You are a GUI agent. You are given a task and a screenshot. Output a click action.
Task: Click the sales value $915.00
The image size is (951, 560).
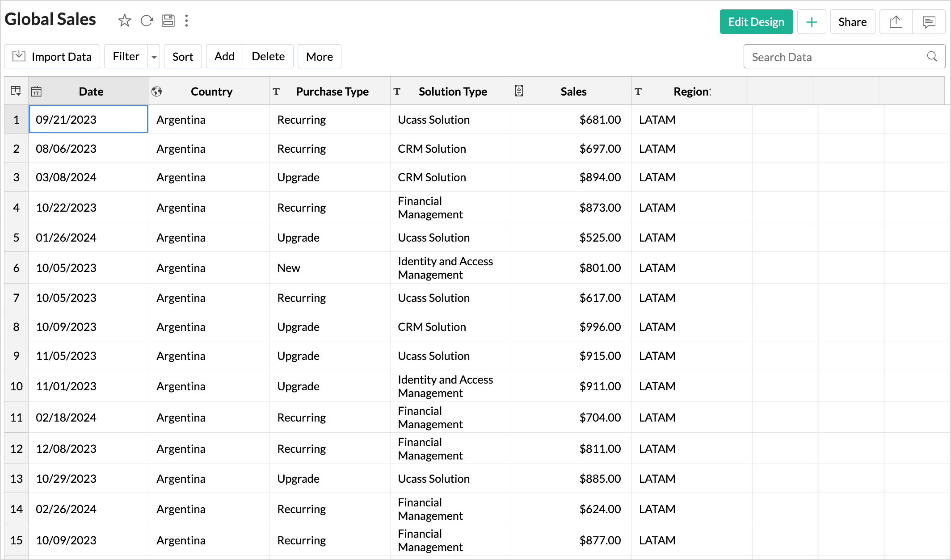point(600,356)
